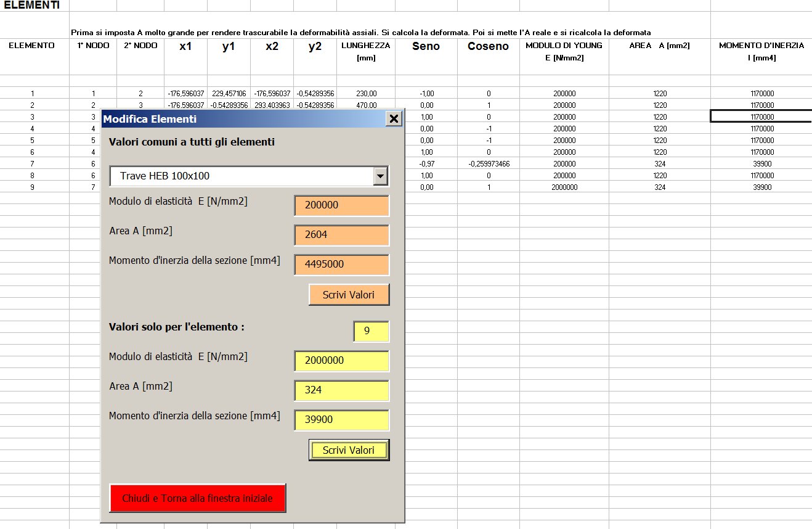Select the 2° NODO header cell
The image size is (812, 529).
click(140, 57)
